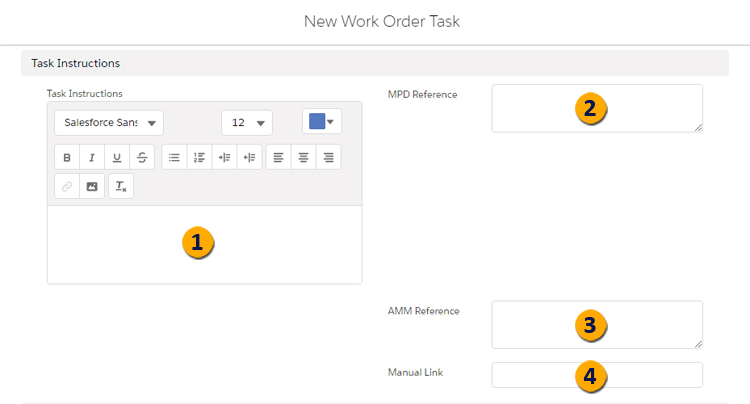Click the insert link button
The height and width of the screenshot is (404, 750).
click(67, 186)
